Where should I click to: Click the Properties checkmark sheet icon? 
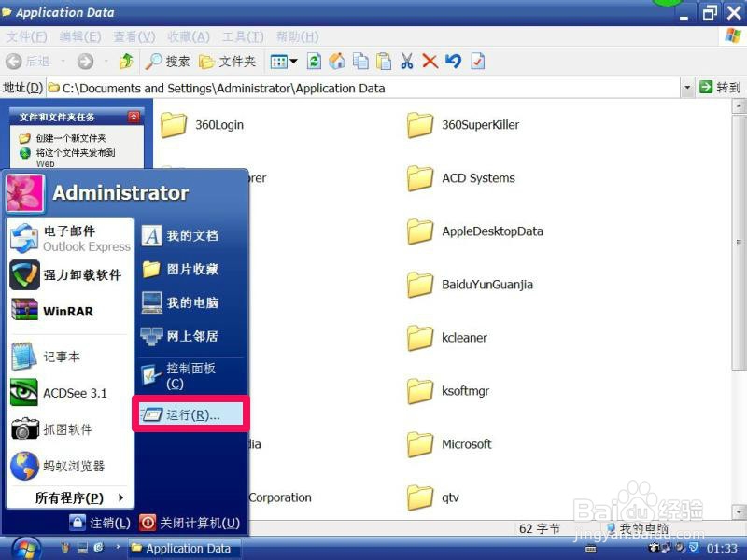point(477,61)
